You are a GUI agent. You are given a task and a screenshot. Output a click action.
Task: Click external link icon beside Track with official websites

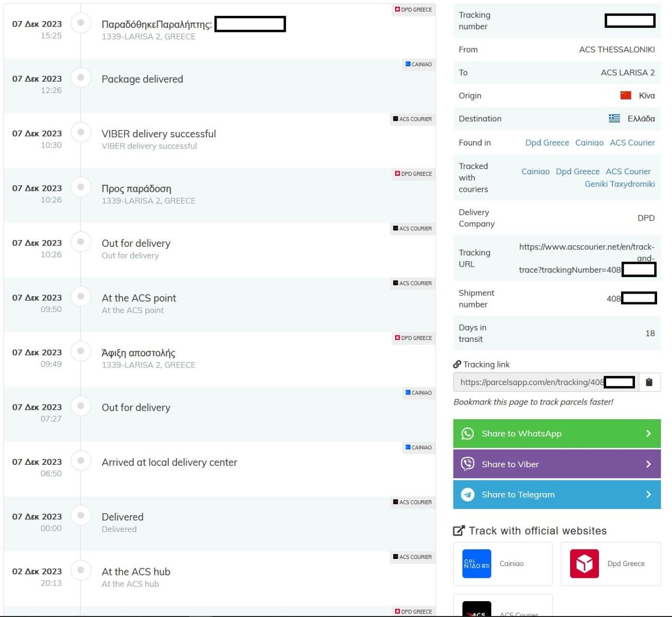[x=458, y=531]
